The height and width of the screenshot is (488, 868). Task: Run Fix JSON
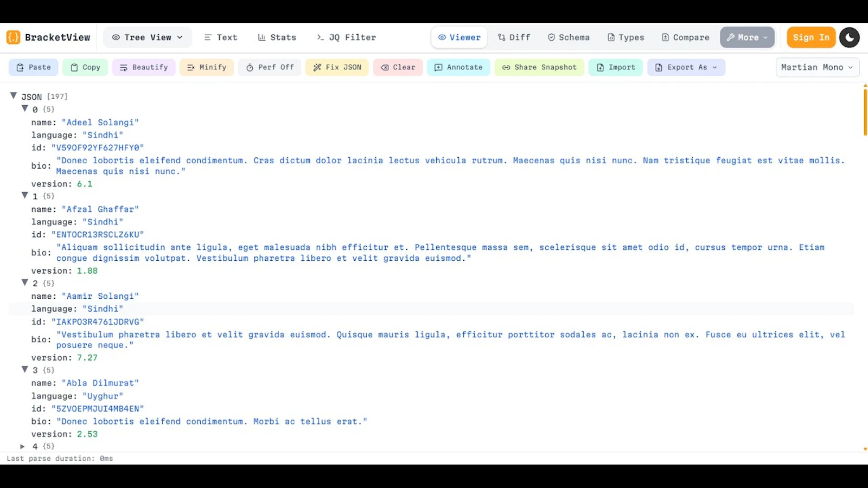coord(337,67)
